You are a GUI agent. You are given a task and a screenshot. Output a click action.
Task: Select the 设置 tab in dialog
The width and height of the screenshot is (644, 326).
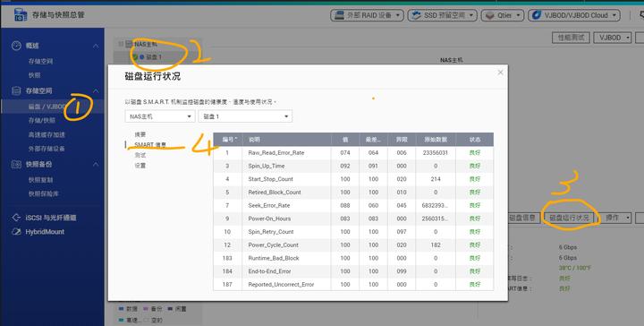pyautogui.click(x=140, y=166)
